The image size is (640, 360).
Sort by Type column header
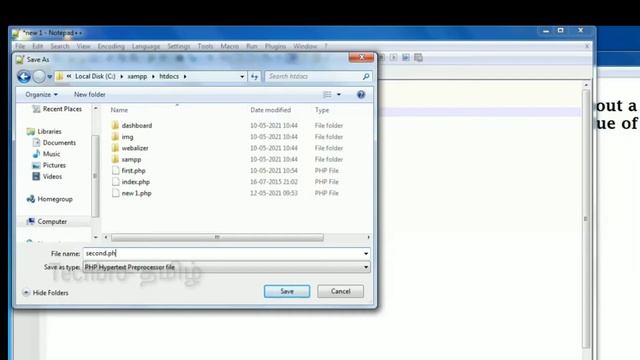pyautogui.click(x=322, y=110)
